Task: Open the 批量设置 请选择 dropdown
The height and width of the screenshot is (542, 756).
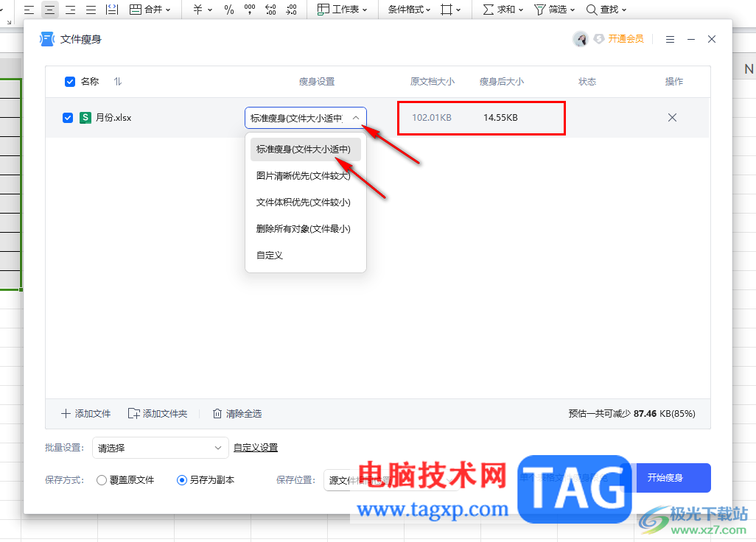Action: tap(160, 448)
